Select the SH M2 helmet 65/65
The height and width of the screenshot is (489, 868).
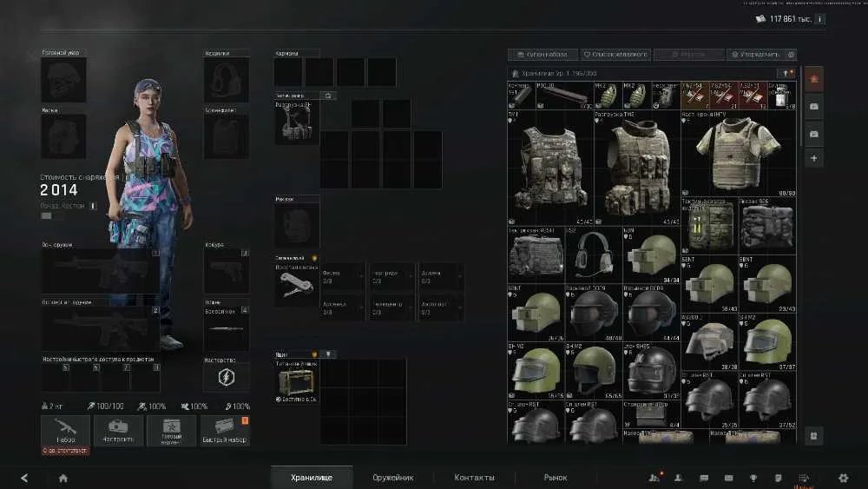[594, 371]
